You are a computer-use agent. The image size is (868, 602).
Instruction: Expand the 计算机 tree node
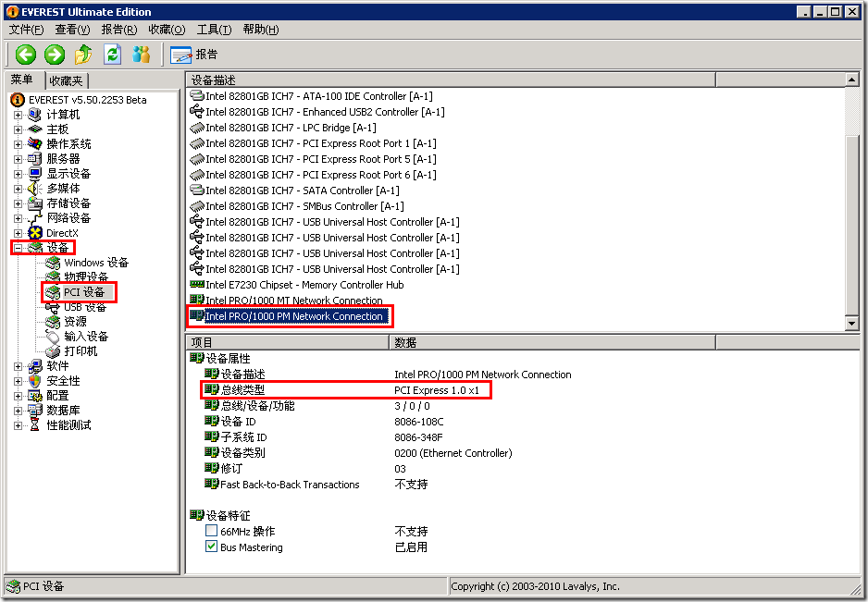coord(18,115)
